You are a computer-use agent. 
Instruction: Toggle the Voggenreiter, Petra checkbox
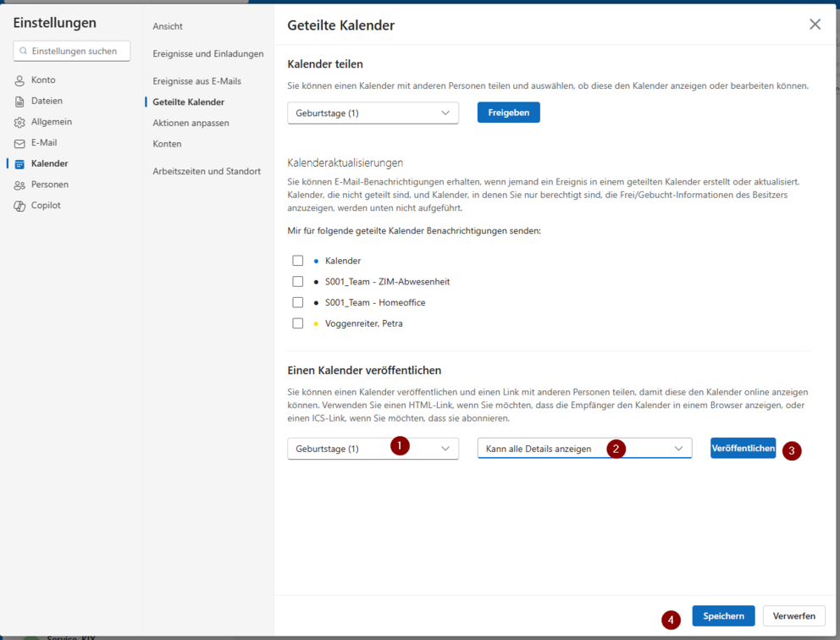click(x=297, y=323)
